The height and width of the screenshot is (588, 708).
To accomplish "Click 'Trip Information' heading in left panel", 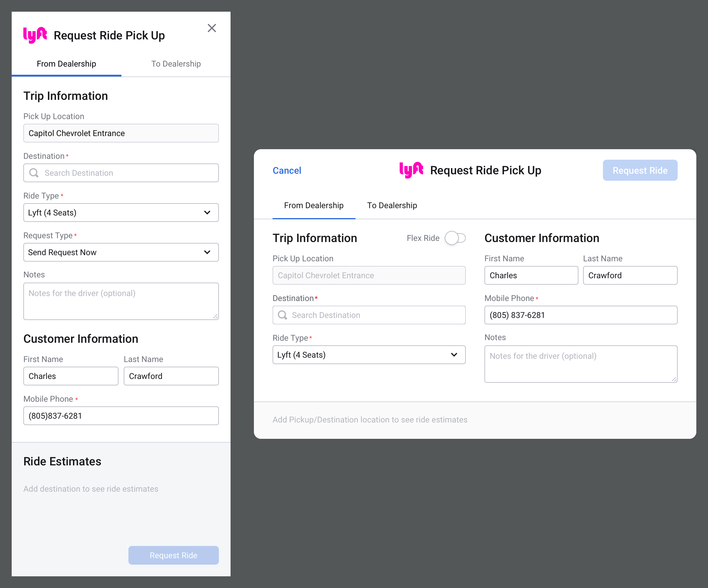I will 66,96.
